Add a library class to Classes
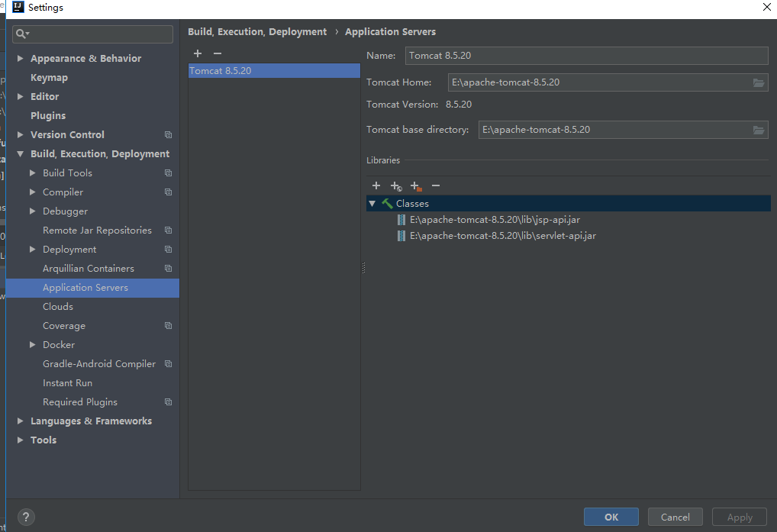 [x=376, y=185]
